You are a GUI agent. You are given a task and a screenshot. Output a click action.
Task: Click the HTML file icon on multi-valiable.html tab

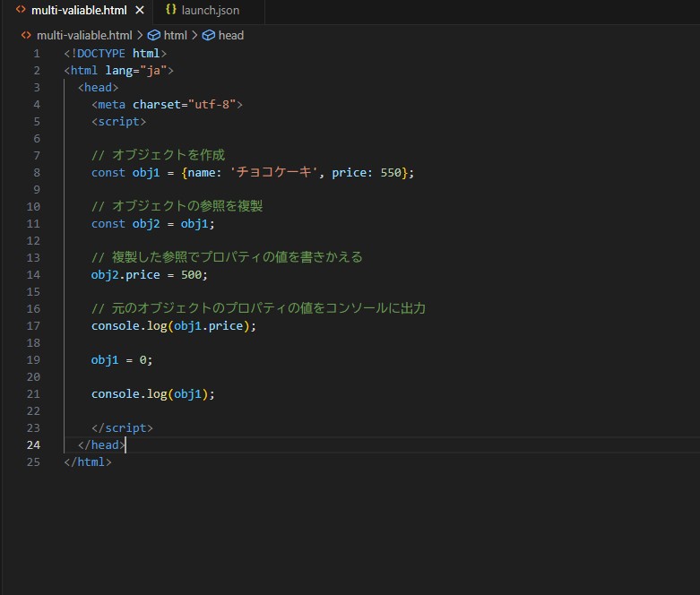click(21, 11)
